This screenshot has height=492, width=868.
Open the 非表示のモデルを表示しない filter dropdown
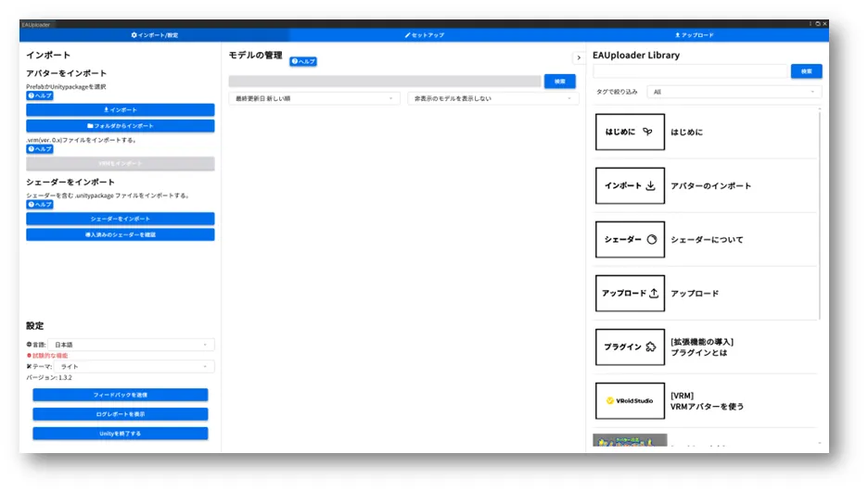(492, 98)
